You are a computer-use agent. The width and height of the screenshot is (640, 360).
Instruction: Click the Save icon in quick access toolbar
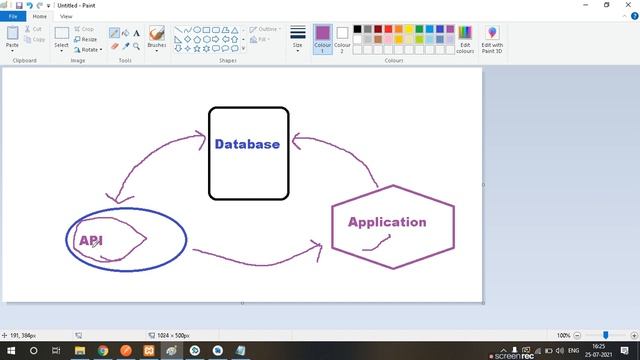click(x=19, y=5)
